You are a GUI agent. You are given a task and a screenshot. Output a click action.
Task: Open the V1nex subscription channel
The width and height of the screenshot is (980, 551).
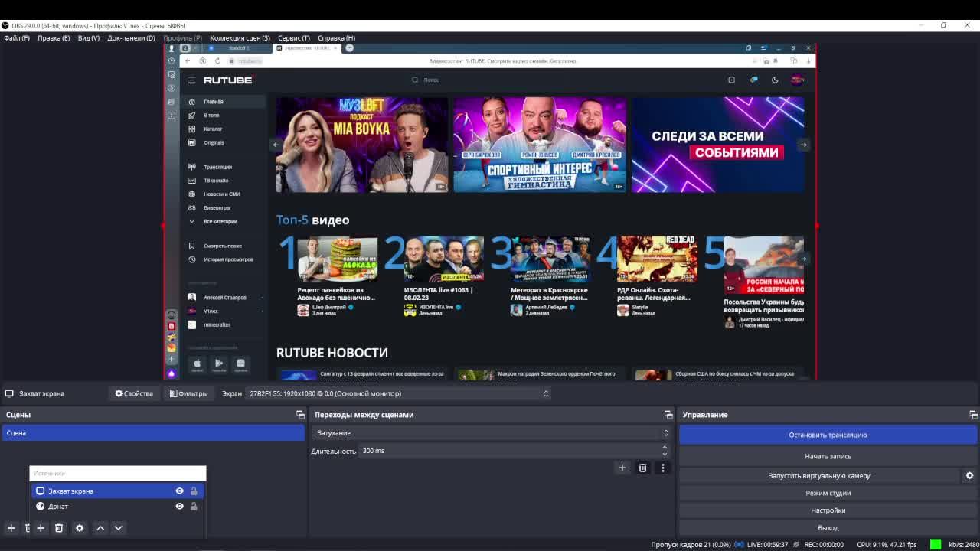[x=222, y=311]
